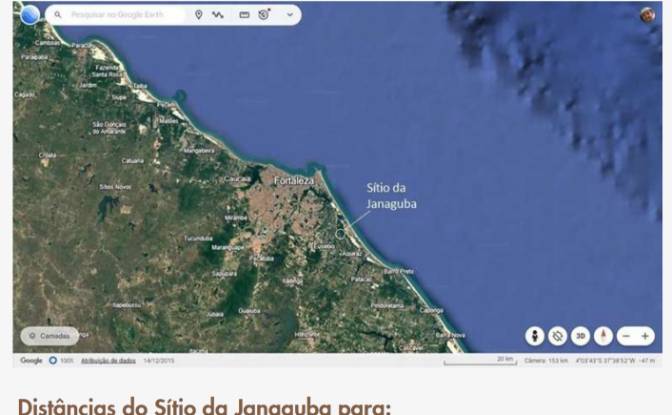Click the Câmera altitude readout
This screenshot has height=415, width=672.
click(546, 361)
